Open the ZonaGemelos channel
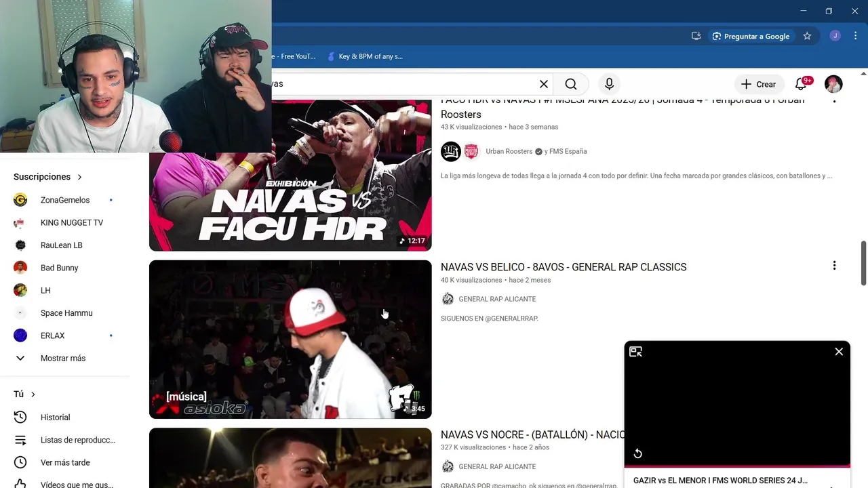 (x=65, y=200)
